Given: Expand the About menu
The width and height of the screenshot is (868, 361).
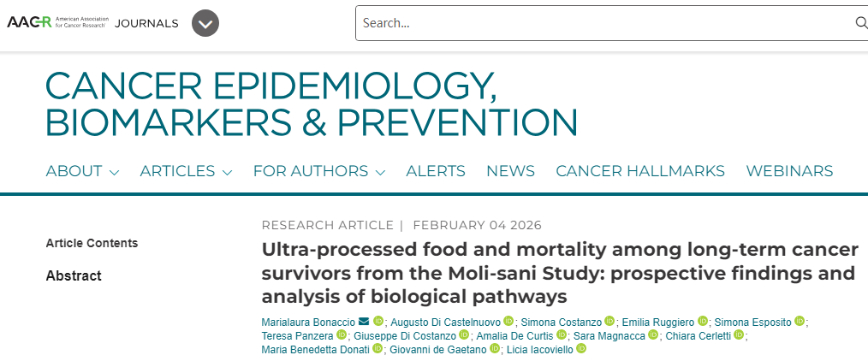Looking at the screenshot, I should click(82, 171).
